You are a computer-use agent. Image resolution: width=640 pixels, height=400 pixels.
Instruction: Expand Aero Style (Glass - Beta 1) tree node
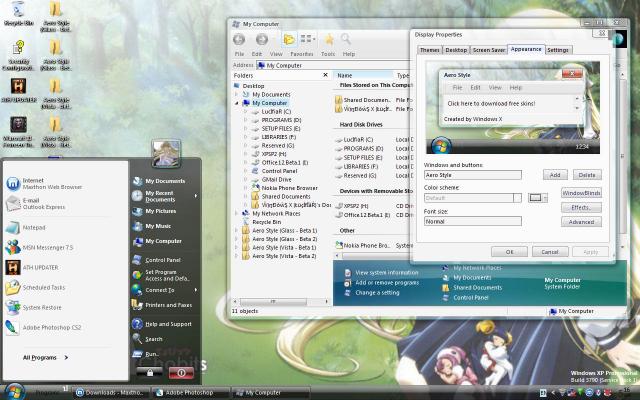coord(236,231)
